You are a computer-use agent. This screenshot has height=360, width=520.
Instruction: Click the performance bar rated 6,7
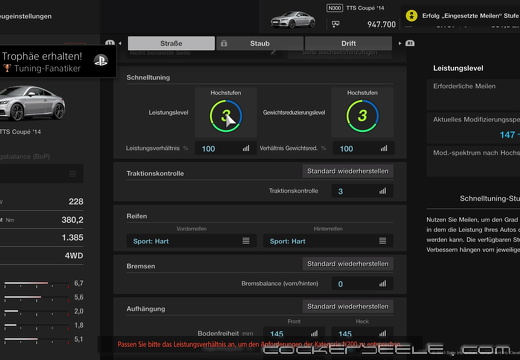pyautogui.click(x=36, y=283)
